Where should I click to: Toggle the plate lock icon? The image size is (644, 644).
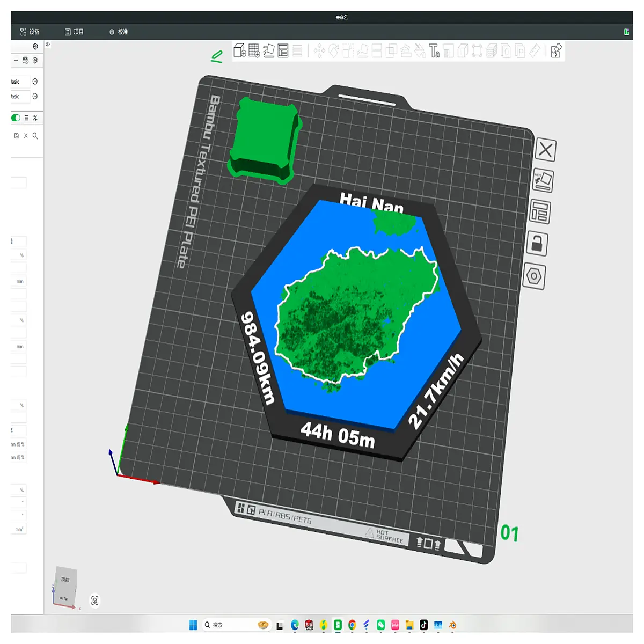point(537,244)
